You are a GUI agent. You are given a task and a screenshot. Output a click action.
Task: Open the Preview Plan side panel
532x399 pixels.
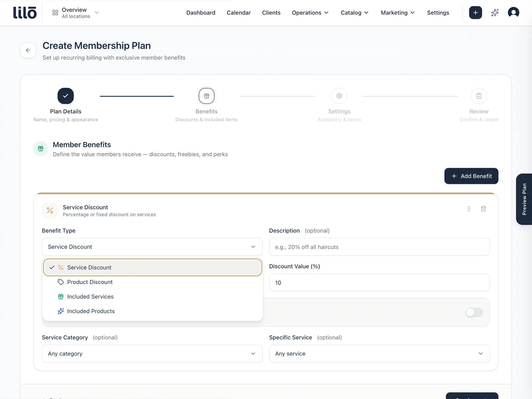click(x=524, y=200)
